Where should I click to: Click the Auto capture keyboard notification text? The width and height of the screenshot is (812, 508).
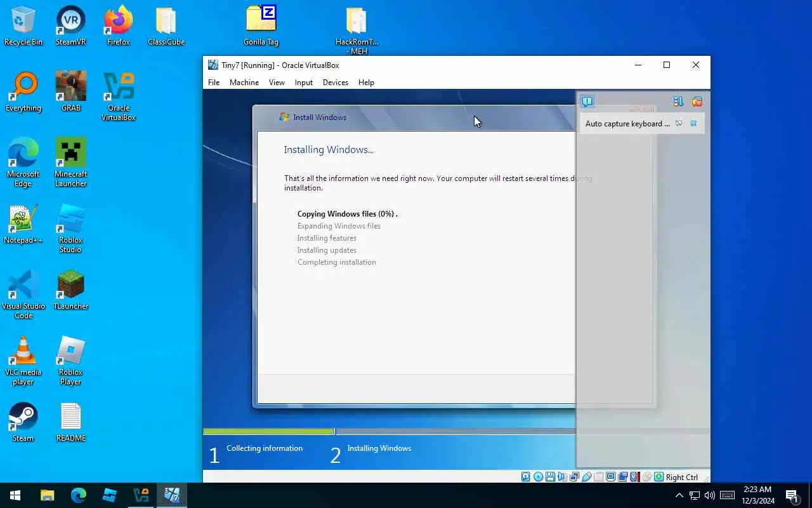627,124
